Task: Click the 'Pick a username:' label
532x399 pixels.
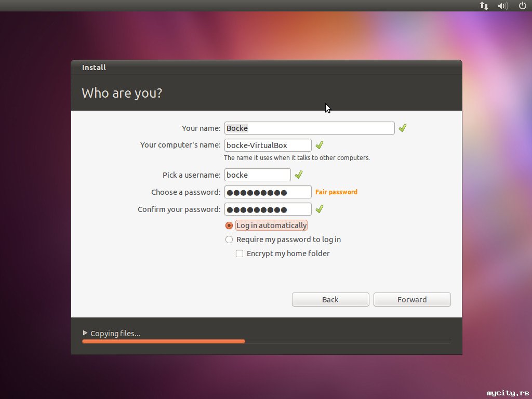Action: click(192, 175)
